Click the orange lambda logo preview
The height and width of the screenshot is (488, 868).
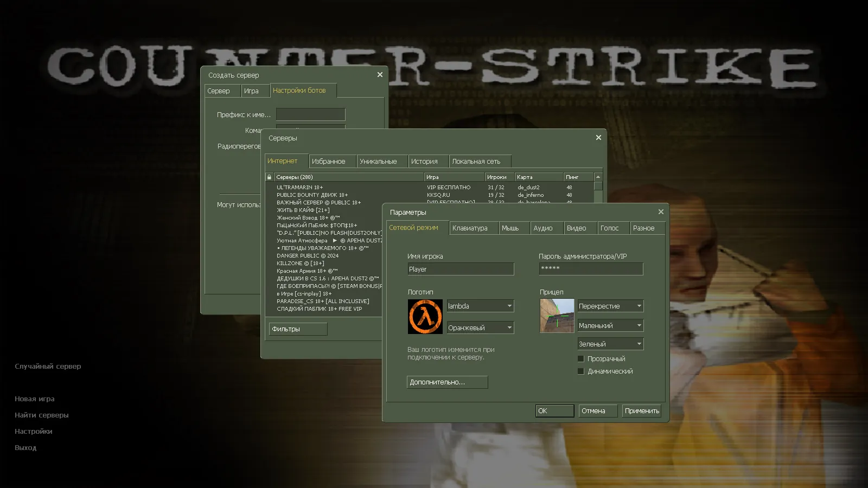[425, 317]
